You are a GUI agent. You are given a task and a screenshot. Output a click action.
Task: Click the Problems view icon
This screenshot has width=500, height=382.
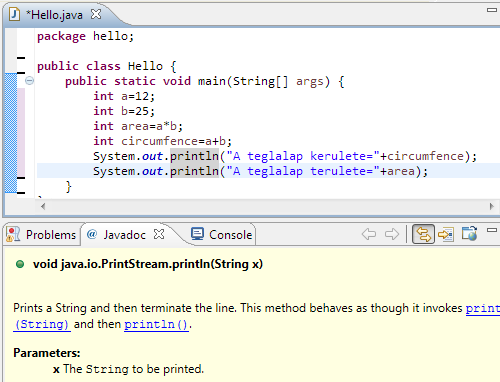pos(14,234)
